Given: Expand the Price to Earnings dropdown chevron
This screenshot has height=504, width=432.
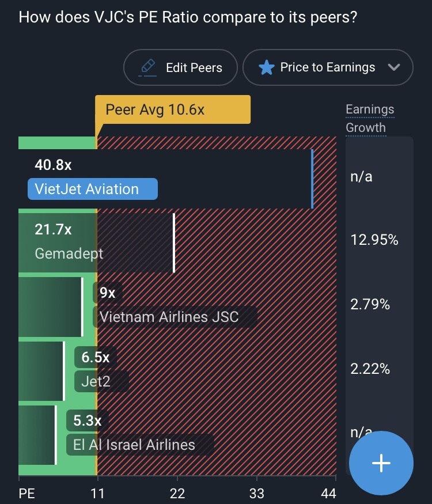Looking at the screenshot, I should [x=394, y=67].
